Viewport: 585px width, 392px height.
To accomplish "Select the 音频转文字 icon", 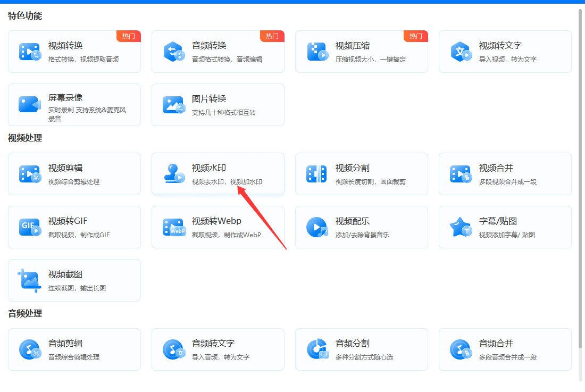I will 174,349.
